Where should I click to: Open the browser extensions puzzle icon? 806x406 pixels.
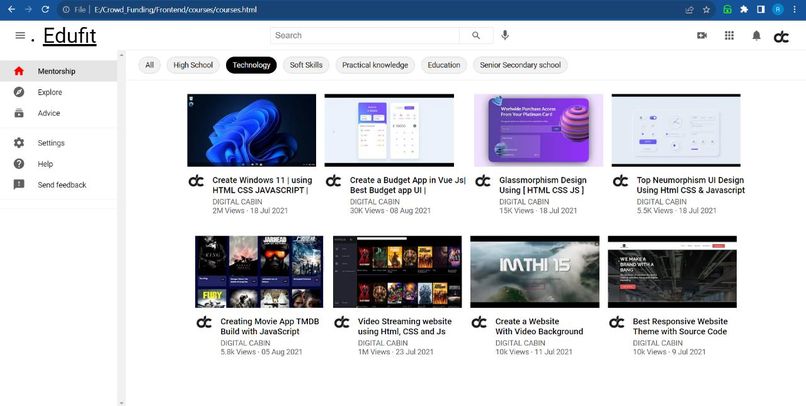coord(744,9)
